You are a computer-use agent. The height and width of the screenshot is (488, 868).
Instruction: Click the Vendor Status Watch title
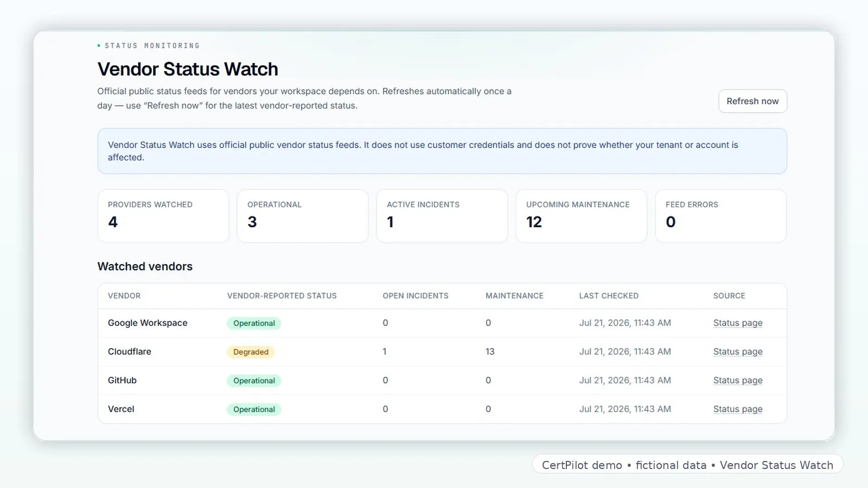point(188,69)
